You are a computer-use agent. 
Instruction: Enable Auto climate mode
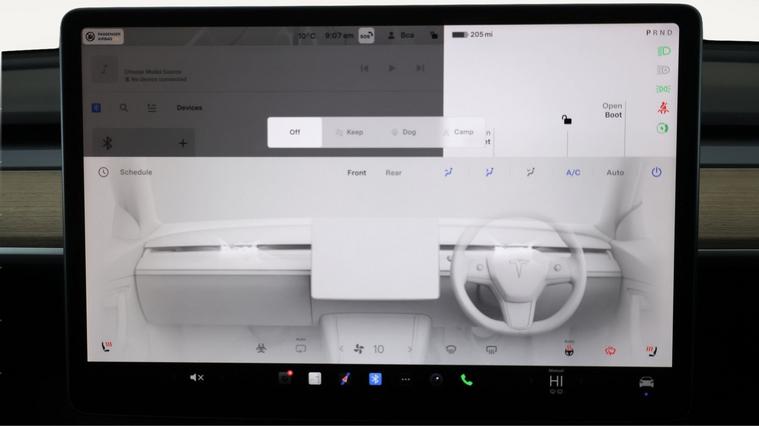point(614,172)
